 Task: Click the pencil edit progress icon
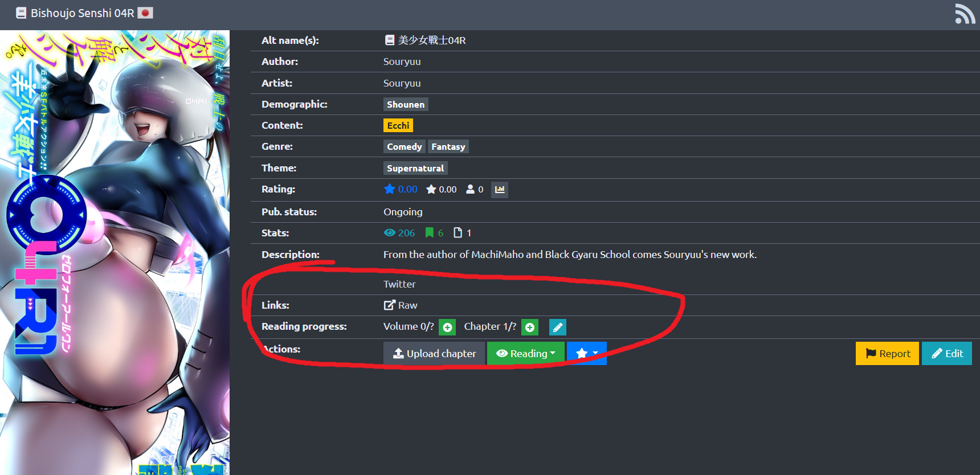pyautogui.click(x=557, y=327)
